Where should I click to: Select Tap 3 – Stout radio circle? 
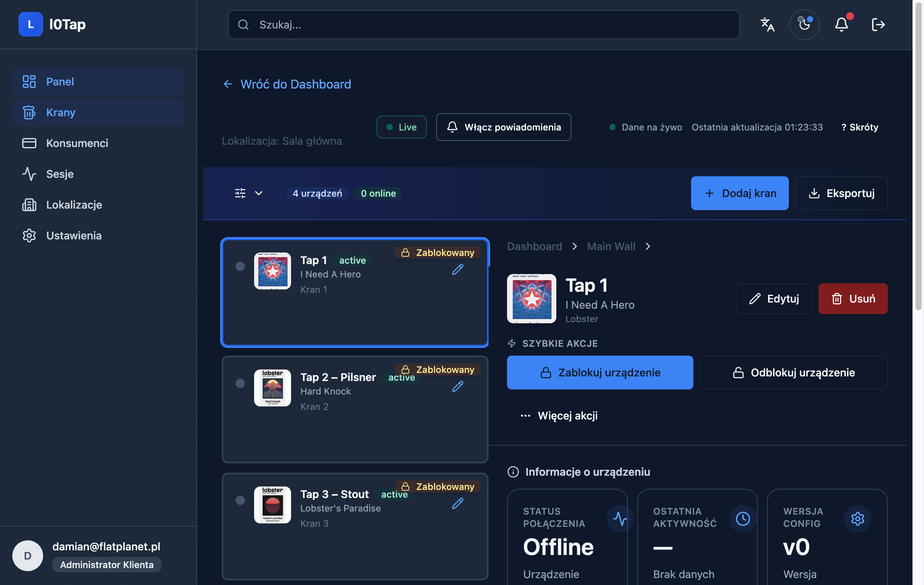click(x=240, y=500)
